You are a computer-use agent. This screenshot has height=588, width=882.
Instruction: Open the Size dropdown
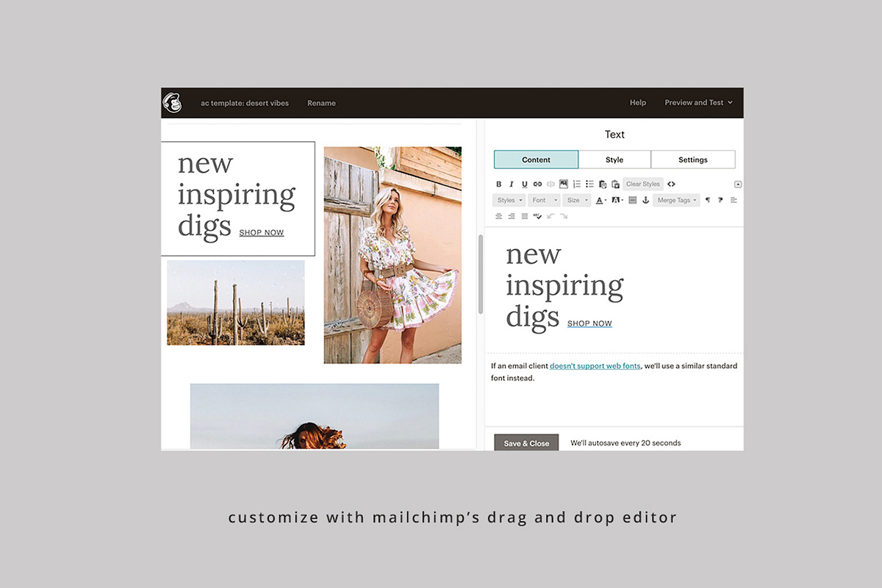(x=577, y=200)
